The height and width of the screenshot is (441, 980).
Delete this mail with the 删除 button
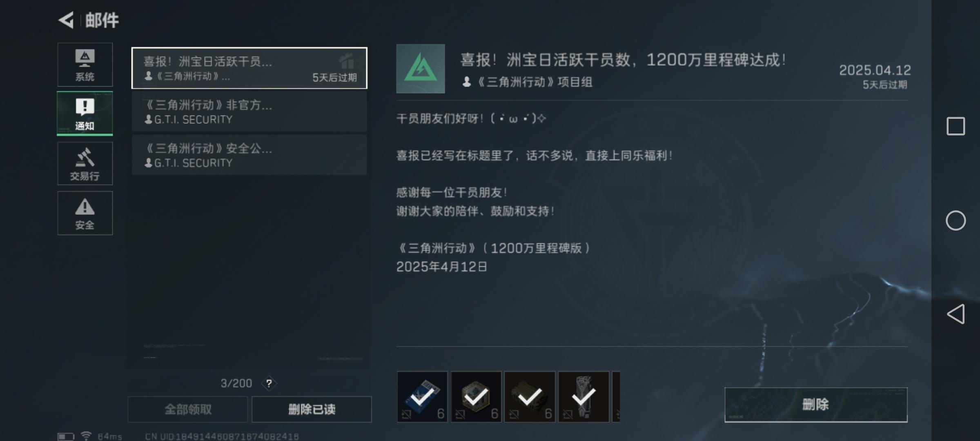(816, 405)
